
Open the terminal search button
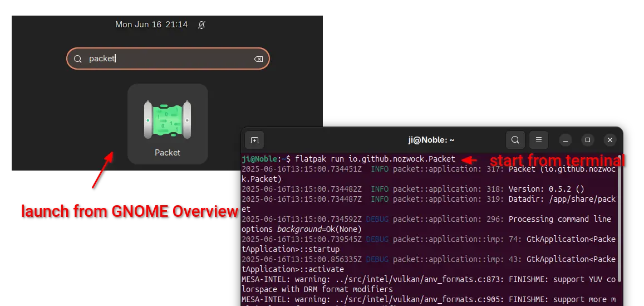coord(515,140)
